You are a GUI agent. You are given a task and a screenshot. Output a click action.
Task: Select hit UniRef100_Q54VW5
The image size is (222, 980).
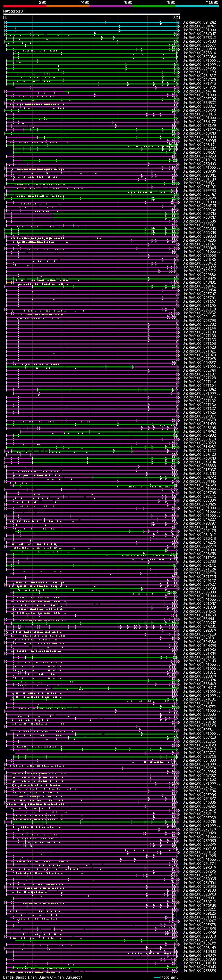tap(199, 68)
